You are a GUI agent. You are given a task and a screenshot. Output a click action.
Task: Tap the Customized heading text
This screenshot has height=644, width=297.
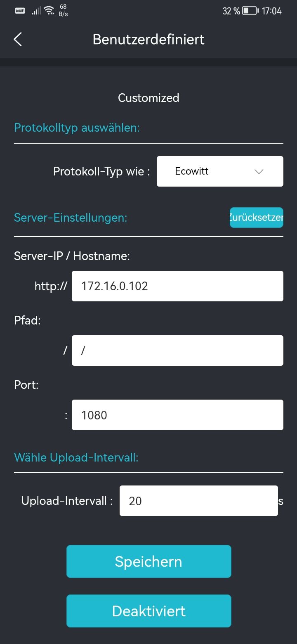(x=148, y=98)
